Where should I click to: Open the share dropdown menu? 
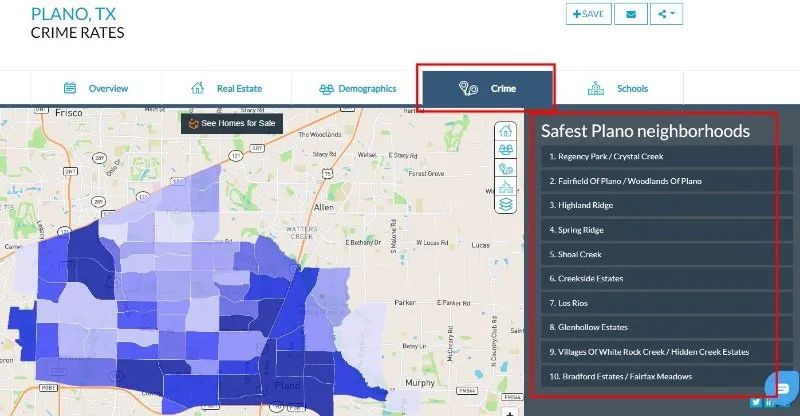pos(665,14)
